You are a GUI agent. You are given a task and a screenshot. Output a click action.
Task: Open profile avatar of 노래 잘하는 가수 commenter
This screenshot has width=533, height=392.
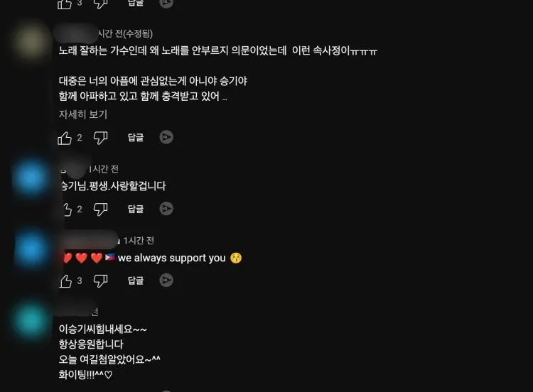tap(31, 42)
